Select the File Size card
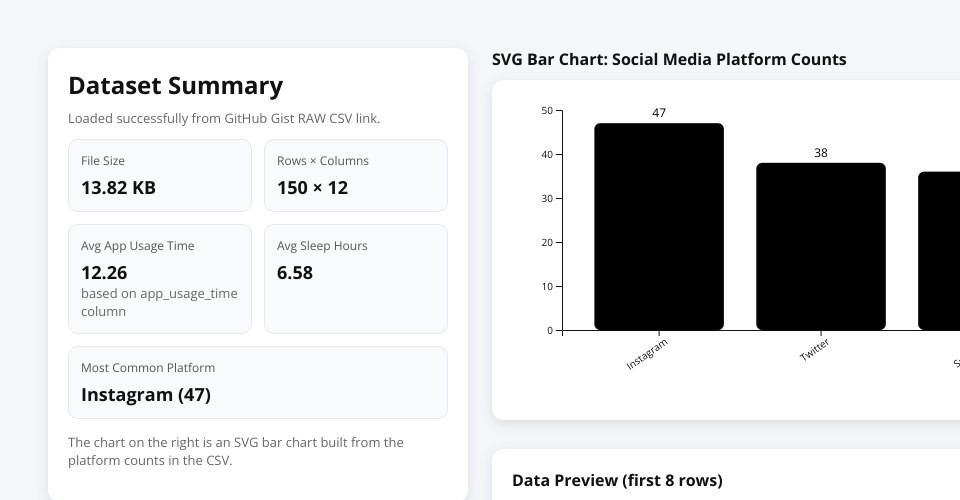Image resolution: width=960 pixels, height=500 pixels. [x=160, y=175]
